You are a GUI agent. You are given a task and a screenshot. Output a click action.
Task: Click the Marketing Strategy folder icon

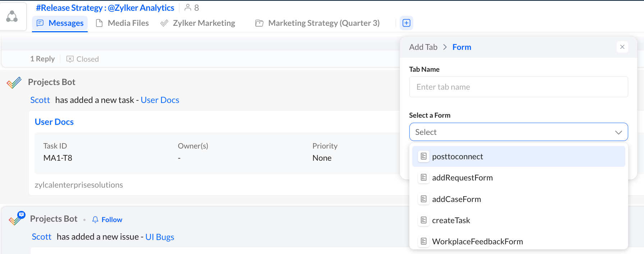tap(259, 23)
